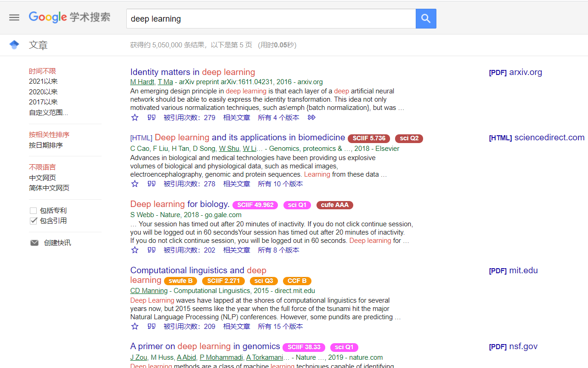Expand more options arrows for Identity matters result
The image size is (588, 368).
[311, 117]
